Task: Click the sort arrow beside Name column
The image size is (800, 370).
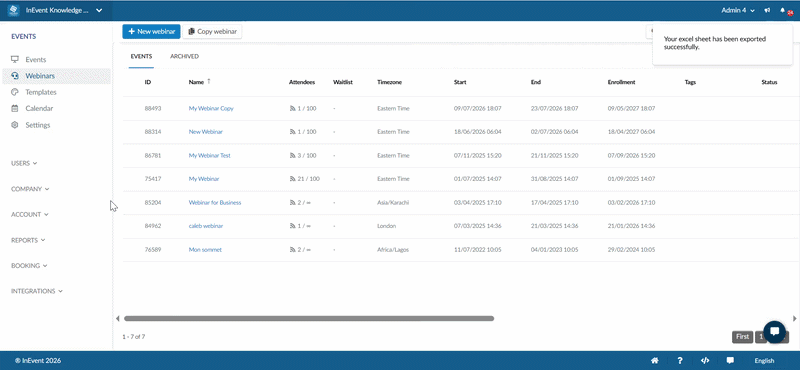Action: click(208, 82)
